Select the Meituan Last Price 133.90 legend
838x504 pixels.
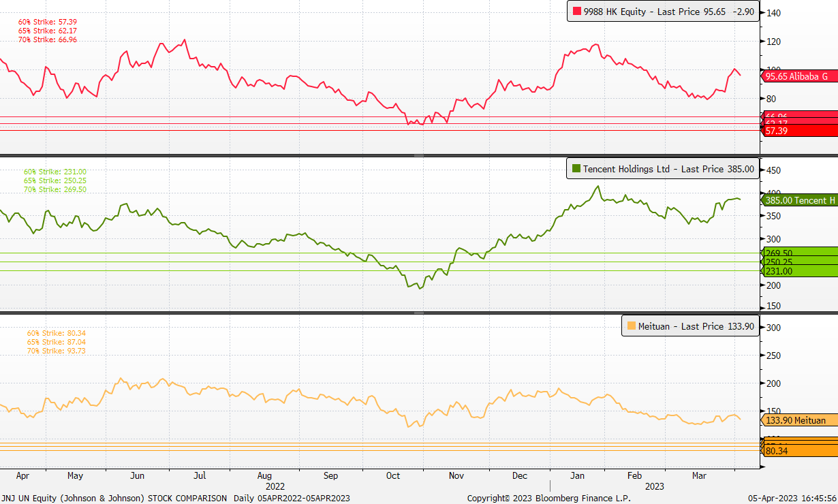tap(690, 326)
